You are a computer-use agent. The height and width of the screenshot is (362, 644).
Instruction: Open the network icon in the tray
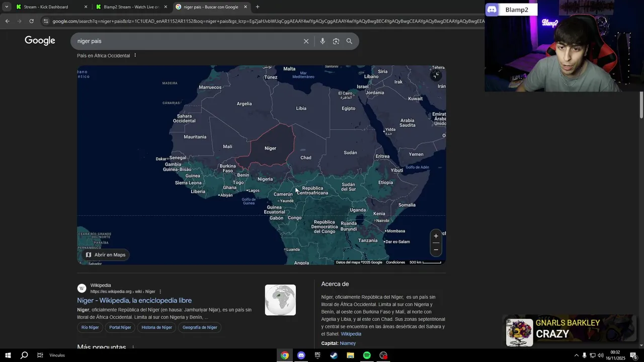(x=592, y=355)
